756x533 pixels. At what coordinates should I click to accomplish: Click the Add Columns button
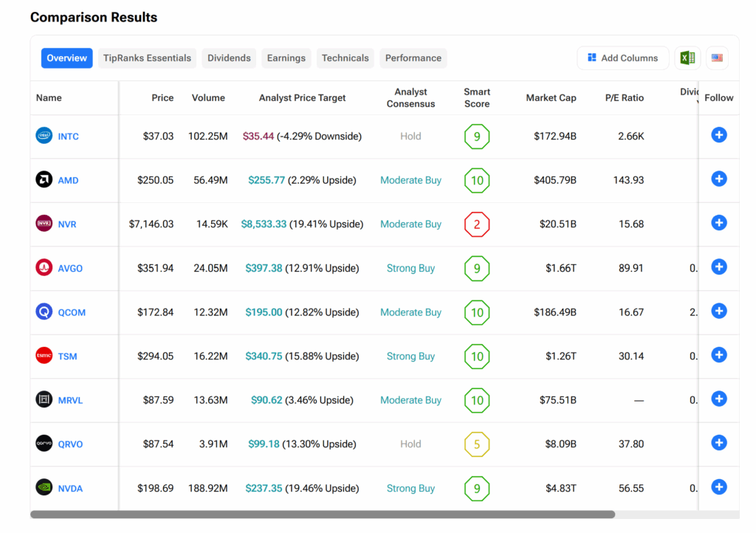coord(622,58)
